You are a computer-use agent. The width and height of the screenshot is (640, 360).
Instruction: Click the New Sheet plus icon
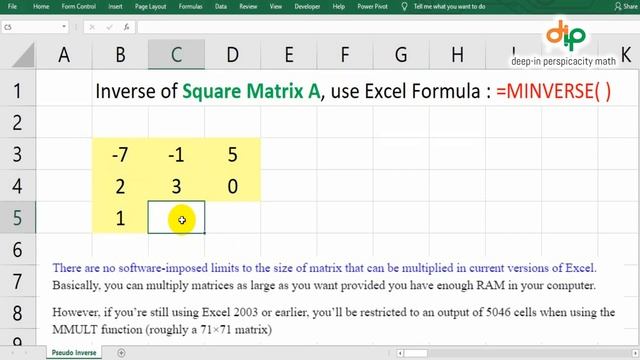click(121, 353)
